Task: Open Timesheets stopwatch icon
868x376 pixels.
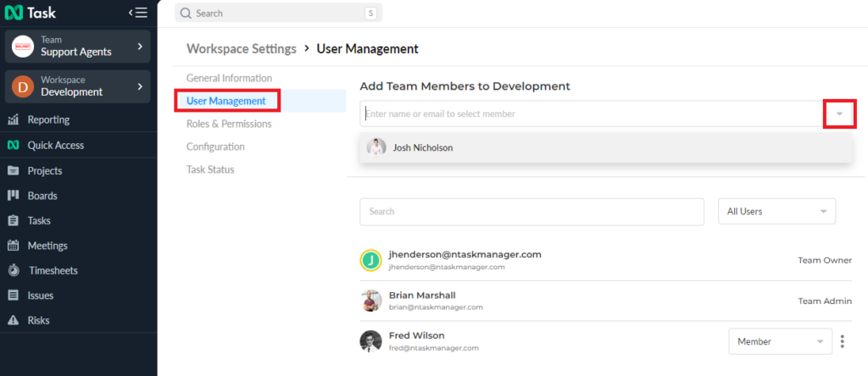Action: click(x=14, y=270)
